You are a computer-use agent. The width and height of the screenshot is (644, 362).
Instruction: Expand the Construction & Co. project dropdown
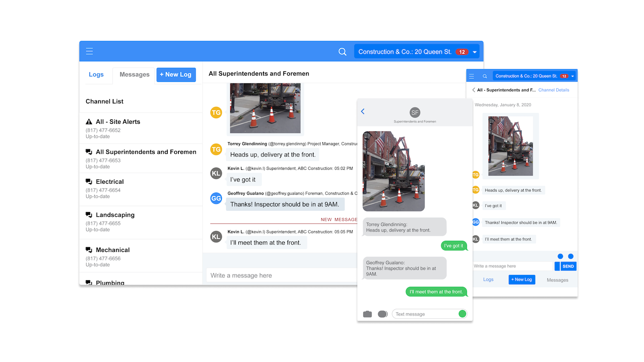[x=475, y=51]
